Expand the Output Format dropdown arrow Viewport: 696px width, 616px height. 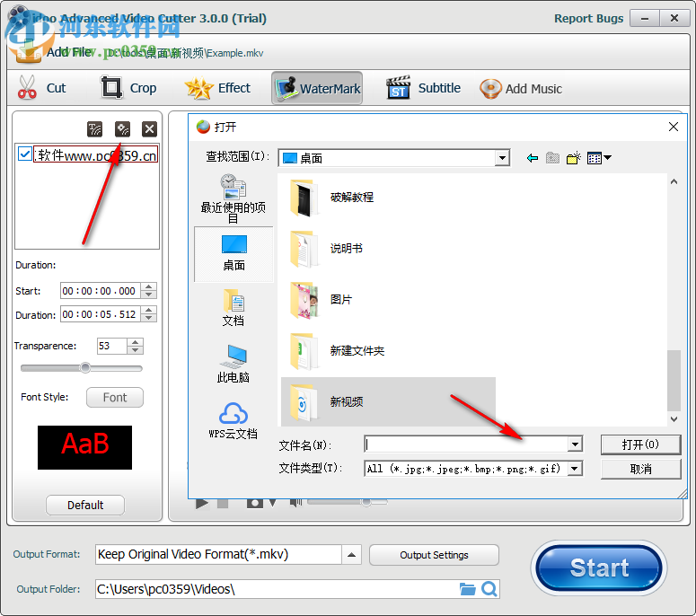(x=351, y=554)
